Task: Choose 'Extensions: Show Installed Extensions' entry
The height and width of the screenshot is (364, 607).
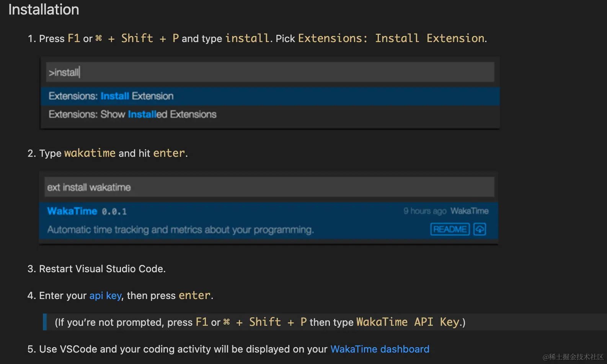Action: click(132, 114)
